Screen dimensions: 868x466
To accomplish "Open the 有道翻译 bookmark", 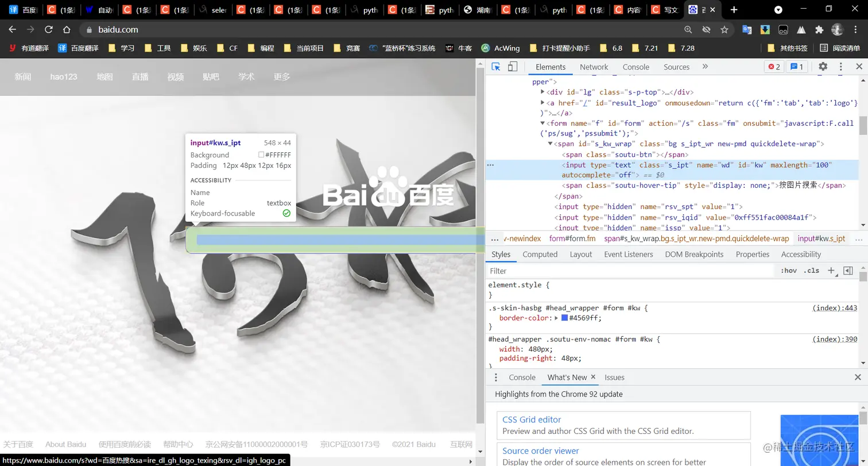I will click(x=29, y=48).
